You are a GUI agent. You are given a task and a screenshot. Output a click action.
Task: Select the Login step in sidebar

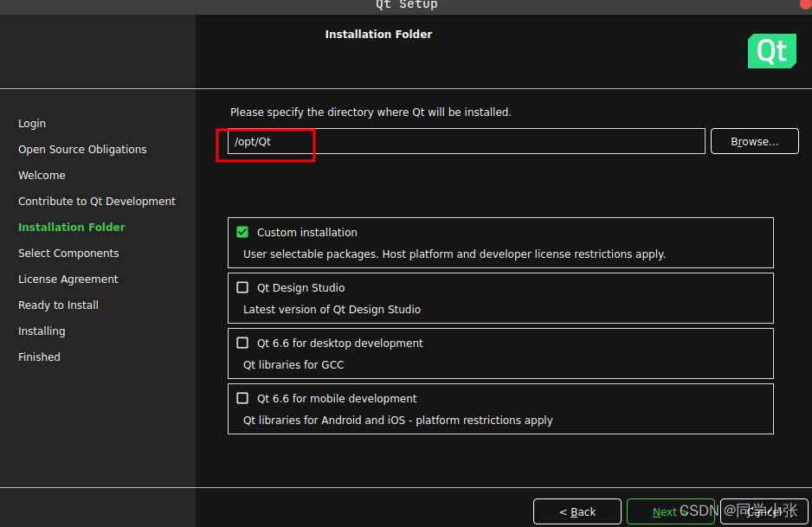coord(32,123)
